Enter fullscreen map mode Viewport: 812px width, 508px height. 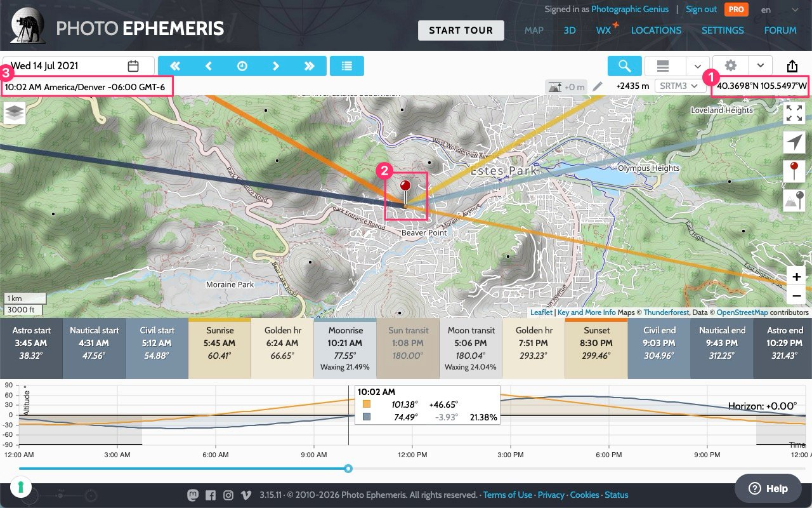794,114
